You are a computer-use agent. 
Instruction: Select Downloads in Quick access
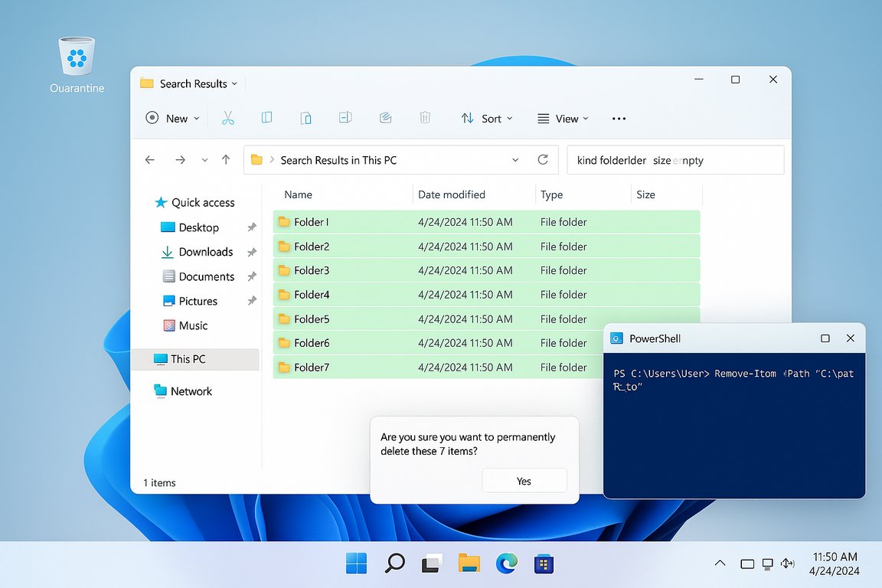click(205, 252)
